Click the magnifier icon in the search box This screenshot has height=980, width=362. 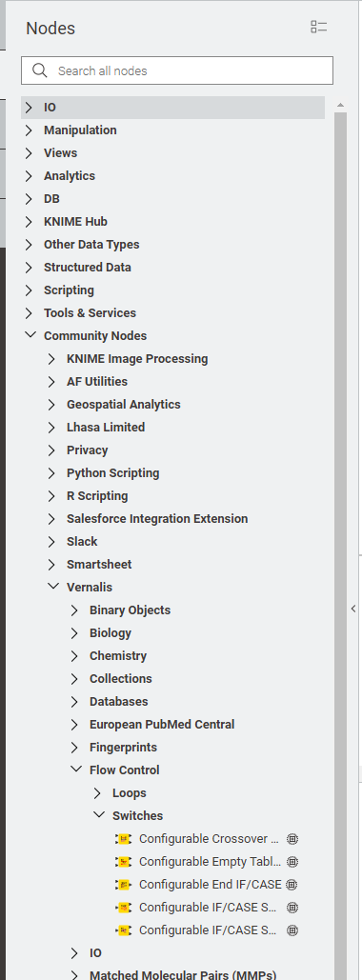coord(39,70)
